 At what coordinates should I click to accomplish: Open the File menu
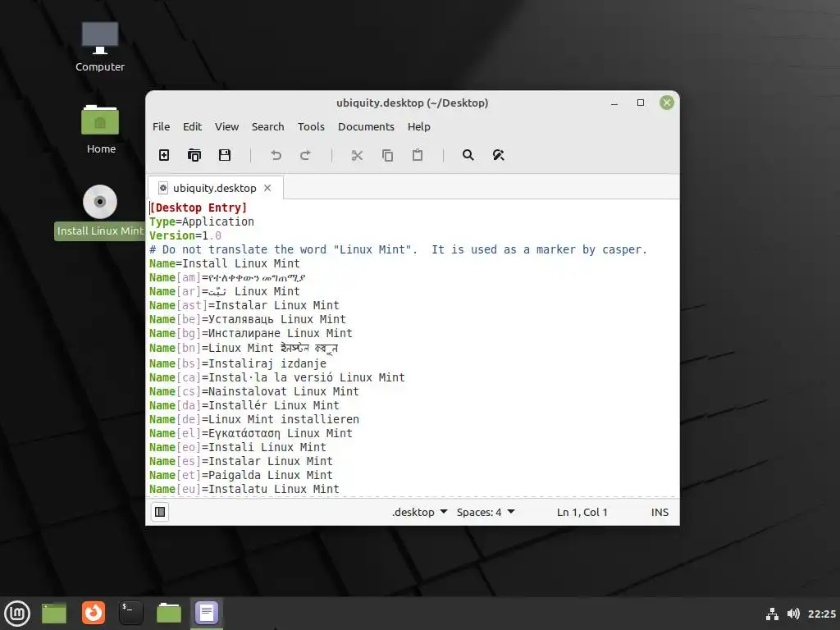161,127
